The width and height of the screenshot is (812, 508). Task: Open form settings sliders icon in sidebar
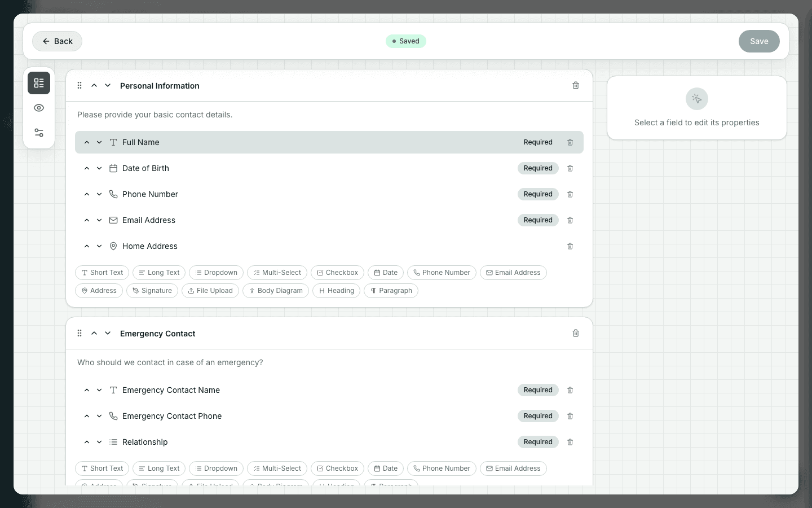[39, 133]
